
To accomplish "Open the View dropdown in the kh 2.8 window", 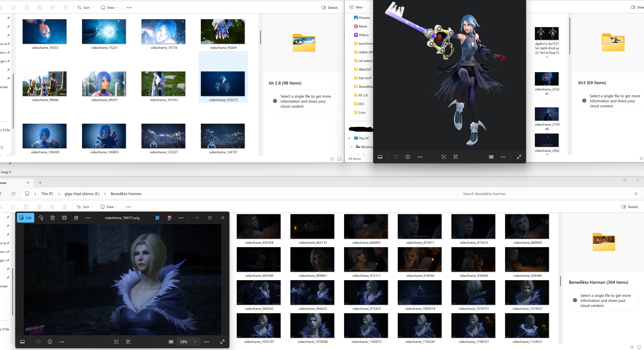I will coord(109,8).
